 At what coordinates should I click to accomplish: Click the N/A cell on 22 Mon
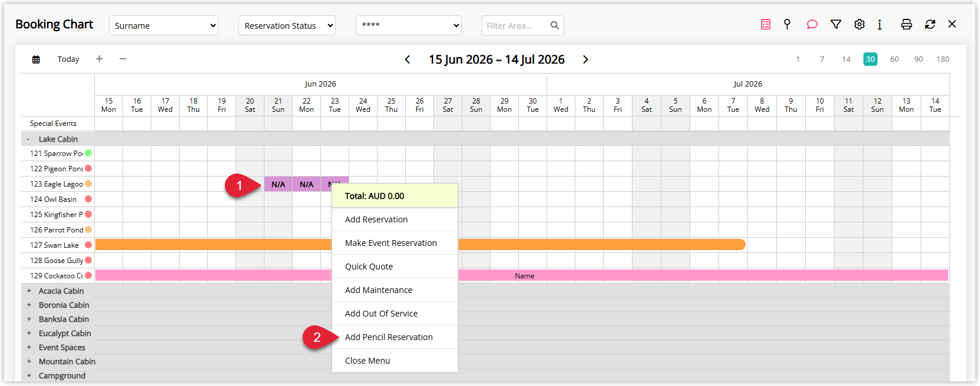pos(307,184)
